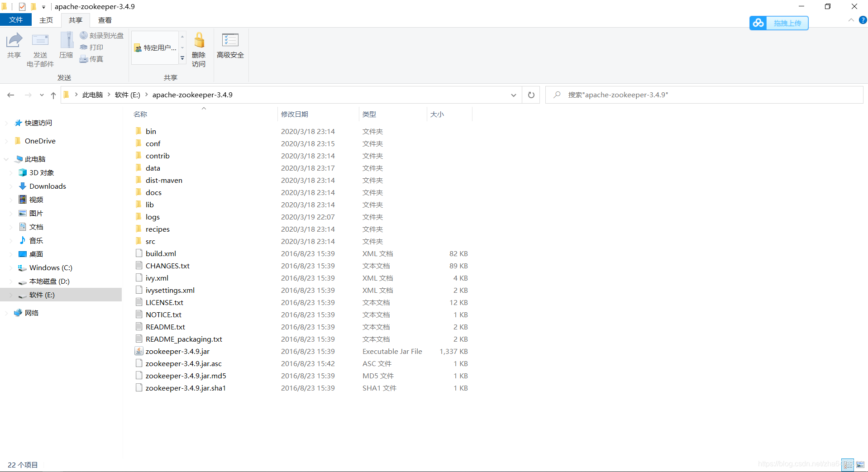Select the data folder

[153, 168]
